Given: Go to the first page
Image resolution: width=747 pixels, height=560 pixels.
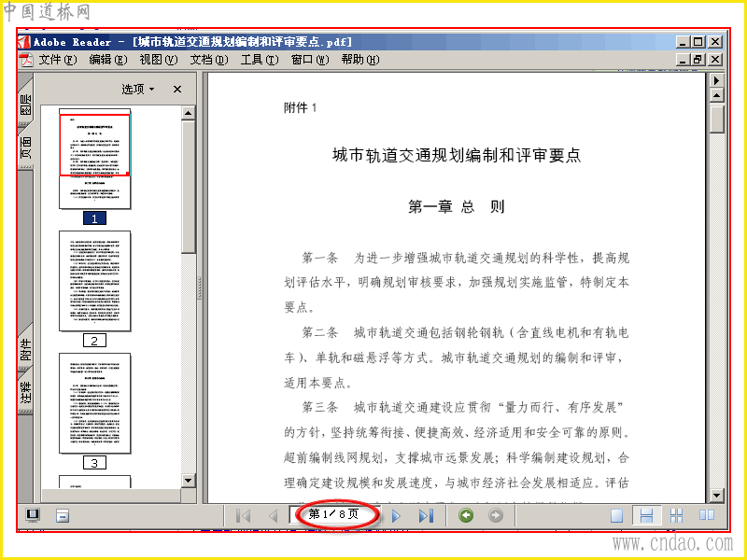Looking at the screenshot, I should pyautogui.click(x=244, y=516).
